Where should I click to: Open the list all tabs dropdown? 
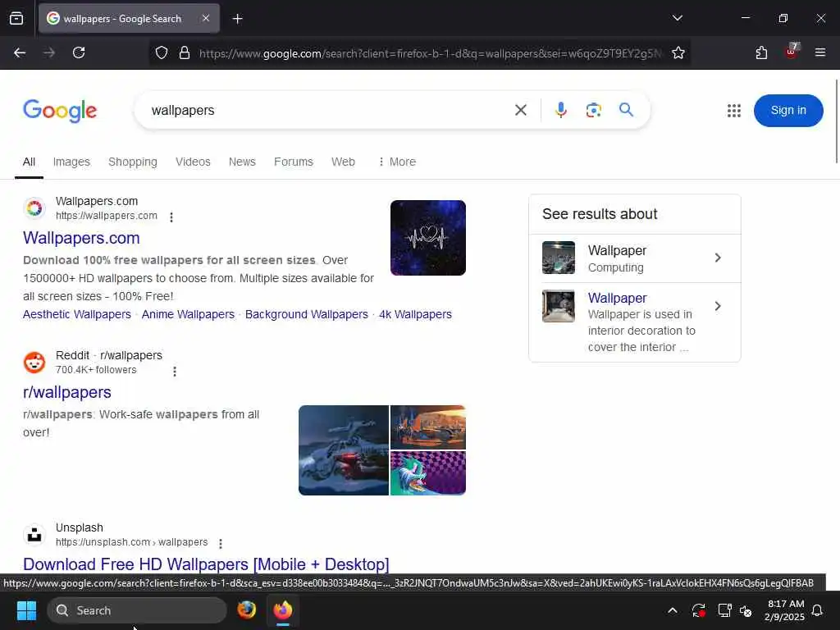pos(678,18)
